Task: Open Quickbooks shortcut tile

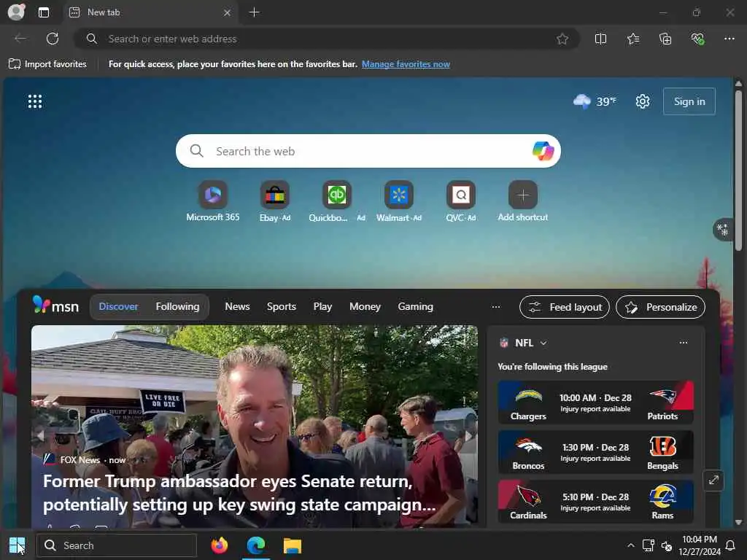Action: 337,201
